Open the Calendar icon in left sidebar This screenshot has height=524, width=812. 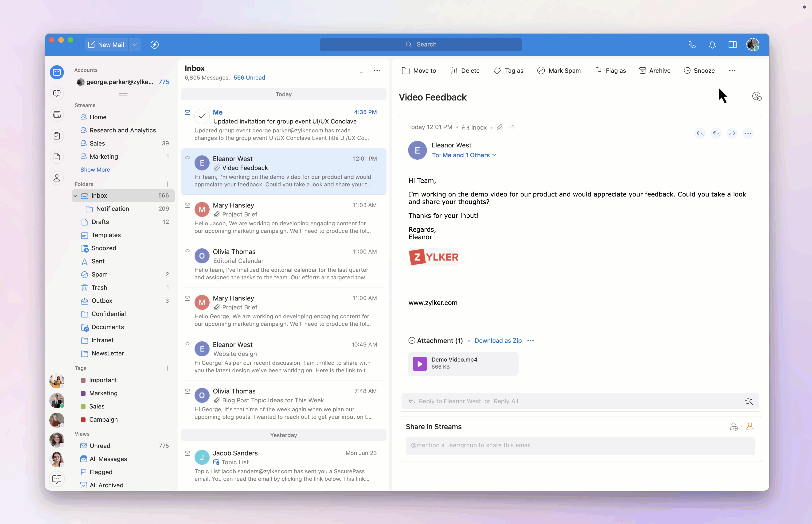click(57, 115)
